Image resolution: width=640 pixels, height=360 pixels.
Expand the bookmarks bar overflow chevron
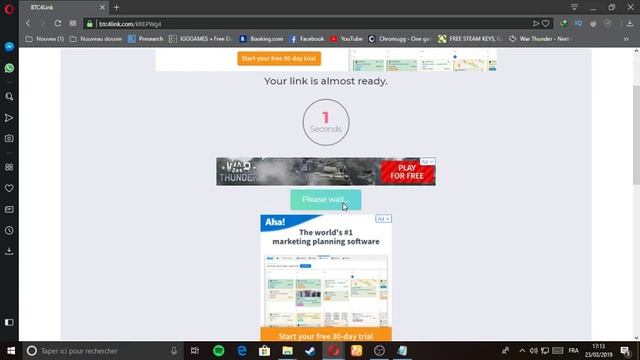[x=626, y=39]
